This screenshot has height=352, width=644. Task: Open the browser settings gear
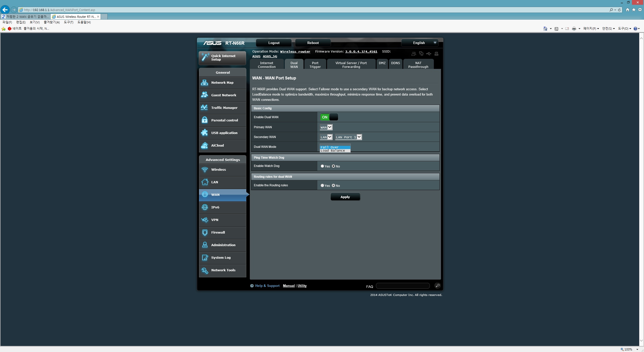[640, 10]
